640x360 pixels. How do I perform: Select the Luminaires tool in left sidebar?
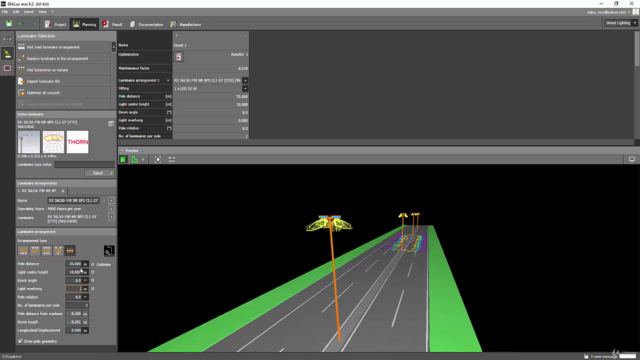coord(7,53)
